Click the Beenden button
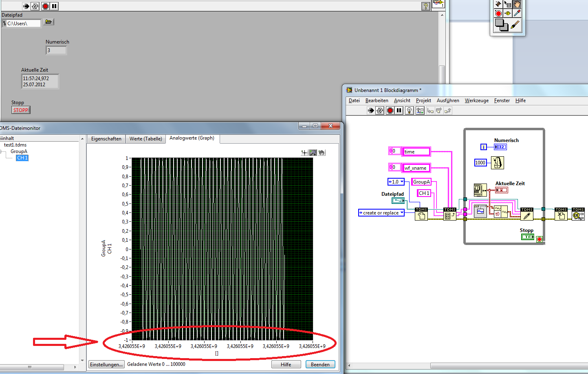 point(320,364)
